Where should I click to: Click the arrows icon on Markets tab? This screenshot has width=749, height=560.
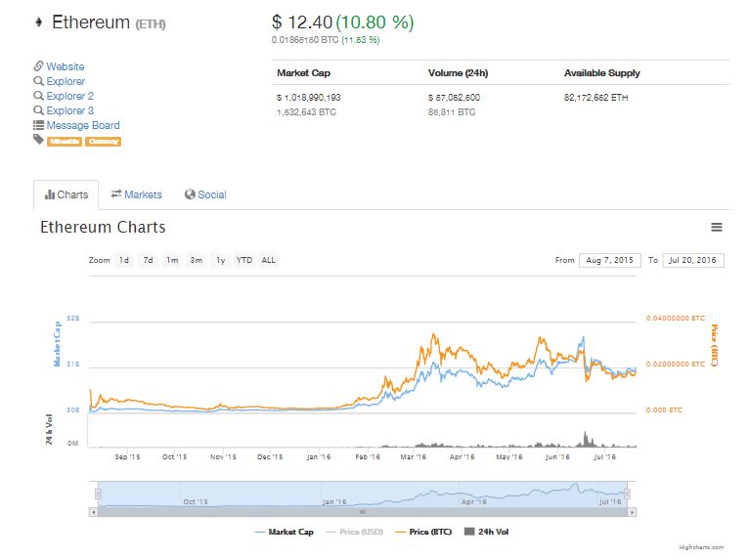(115, 194)
